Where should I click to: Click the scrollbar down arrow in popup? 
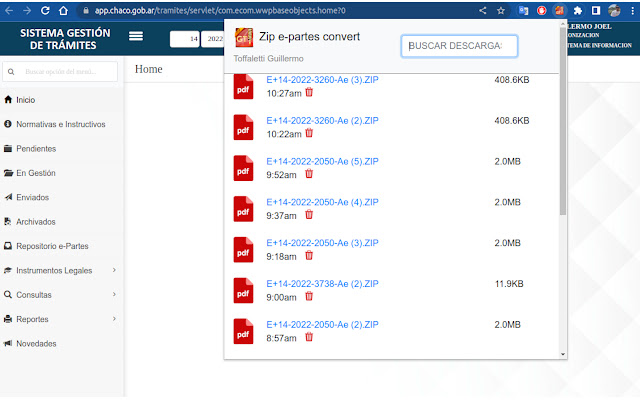click(x=563, y=354)
